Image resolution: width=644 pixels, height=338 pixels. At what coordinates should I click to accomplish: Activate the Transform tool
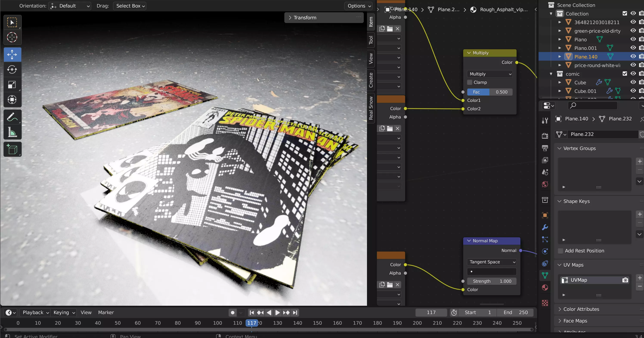[12, 100]
